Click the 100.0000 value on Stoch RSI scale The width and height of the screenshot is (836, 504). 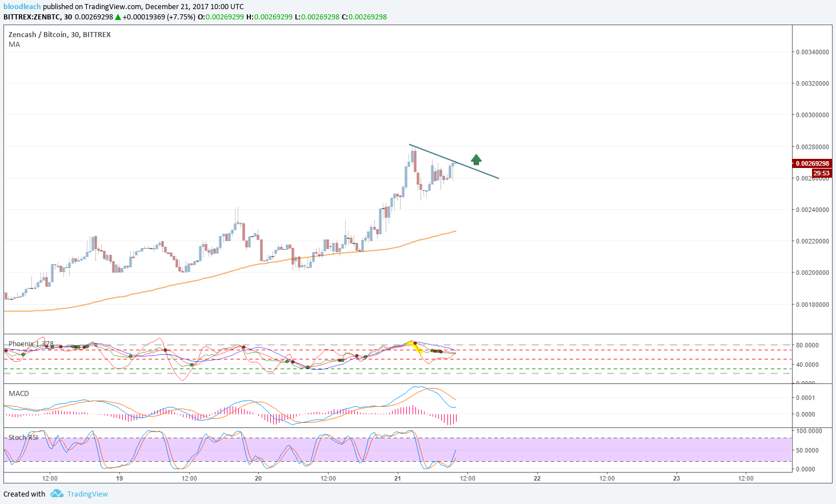(x=809, y=431)
